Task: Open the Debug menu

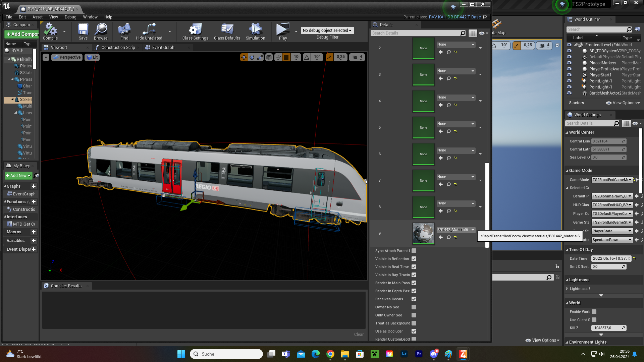Action: pyautogui.click(x=70, y=17)
